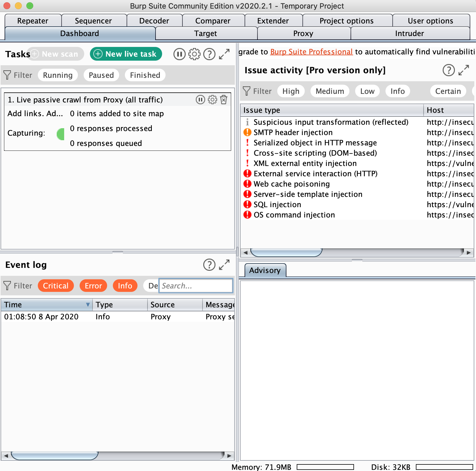Toggle the Running tasks filter

58,75
